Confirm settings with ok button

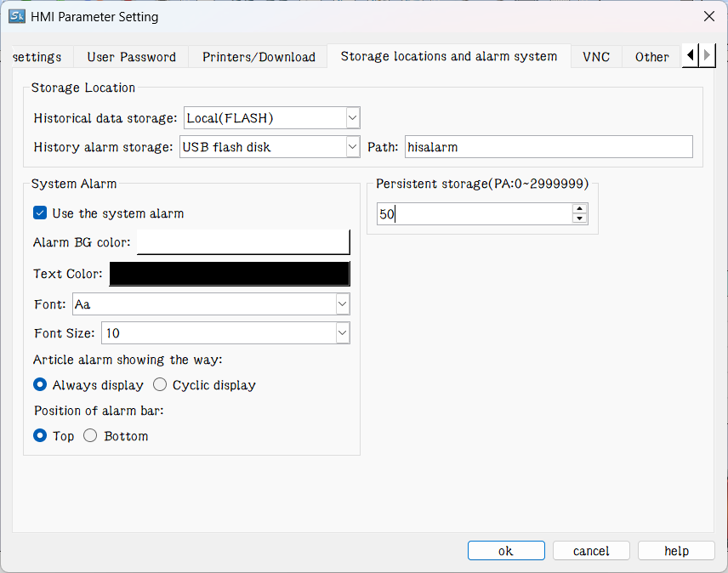click(x=505, y=551)
